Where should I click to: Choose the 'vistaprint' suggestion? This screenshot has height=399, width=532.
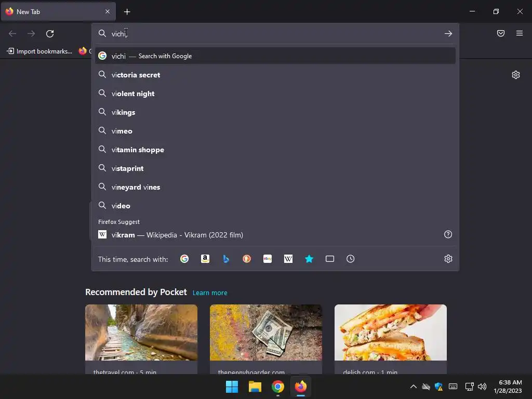tap(275, 168)
